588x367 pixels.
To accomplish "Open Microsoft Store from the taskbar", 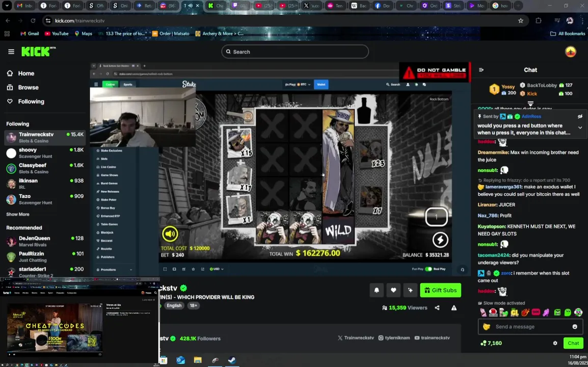I will (164, 360).
